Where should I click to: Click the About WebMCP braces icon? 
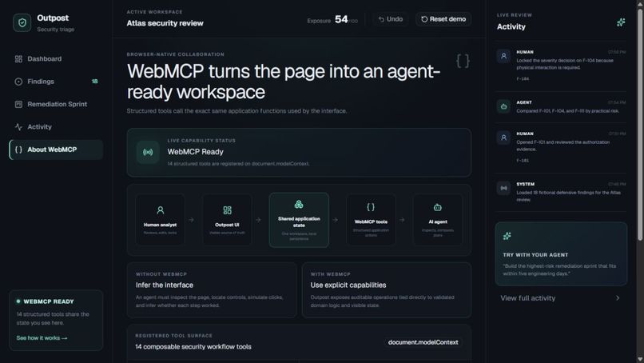18,150
